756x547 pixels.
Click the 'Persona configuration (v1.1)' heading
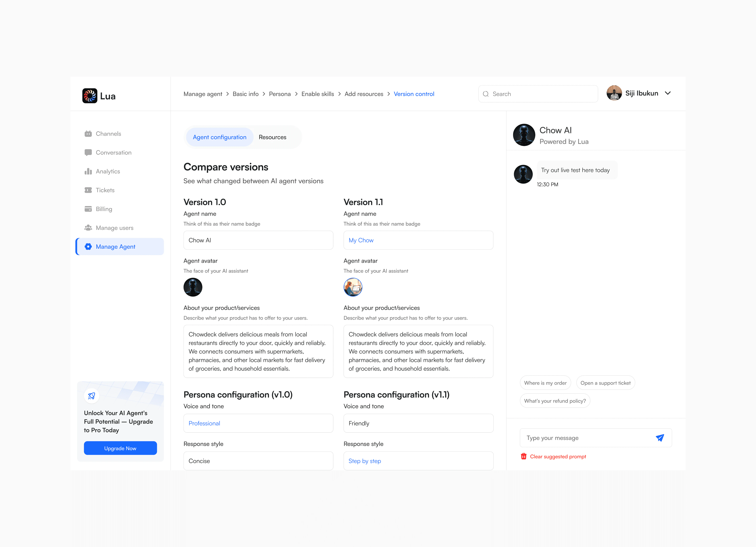[x=397, y=395]
